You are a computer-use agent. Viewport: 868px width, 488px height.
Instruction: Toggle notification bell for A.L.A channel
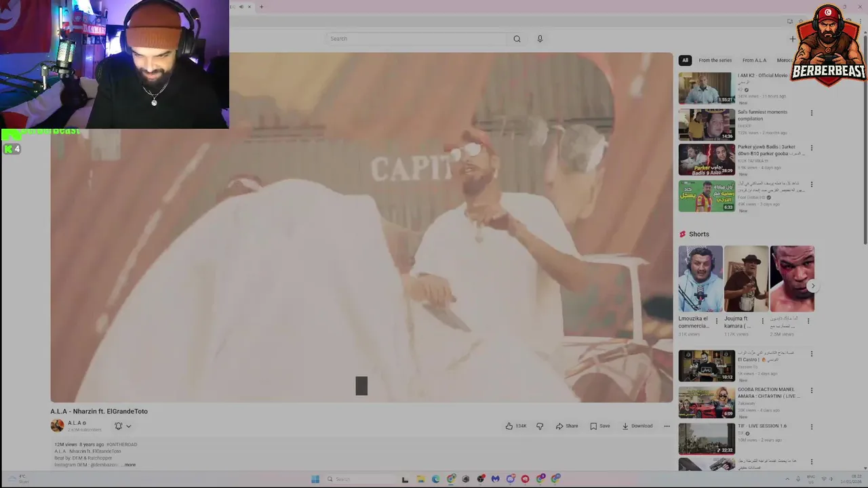tap(118, 426)
